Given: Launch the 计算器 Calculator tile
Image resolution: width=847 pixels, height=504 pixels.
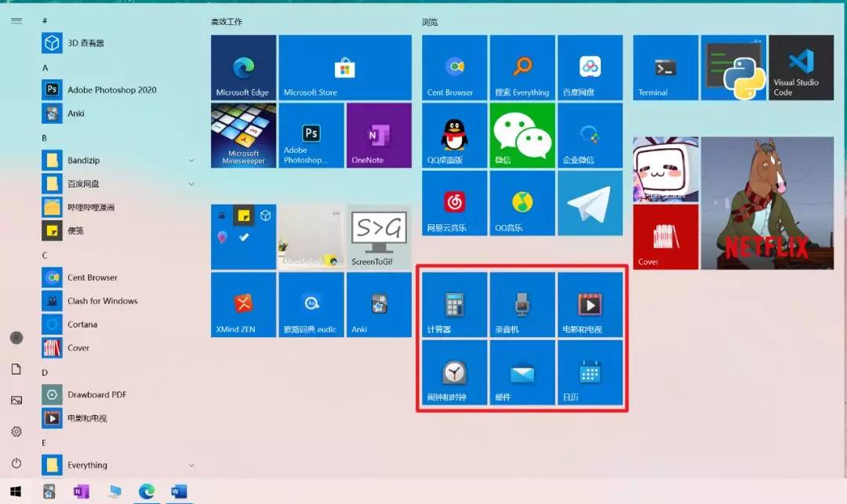Looking at the screenshot, I should pyautogui.click(x=453, y=305).
